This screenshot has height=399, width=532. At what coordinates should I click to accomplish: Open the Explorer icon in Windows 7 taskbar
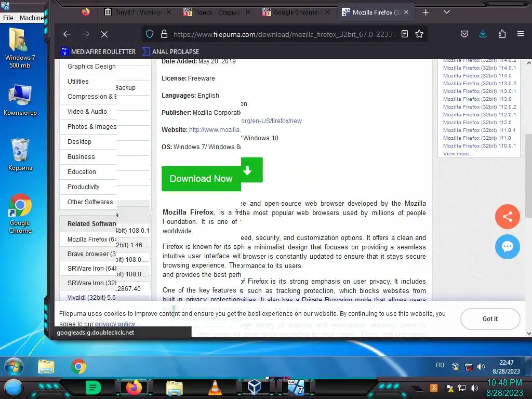[x=46, y=367]
